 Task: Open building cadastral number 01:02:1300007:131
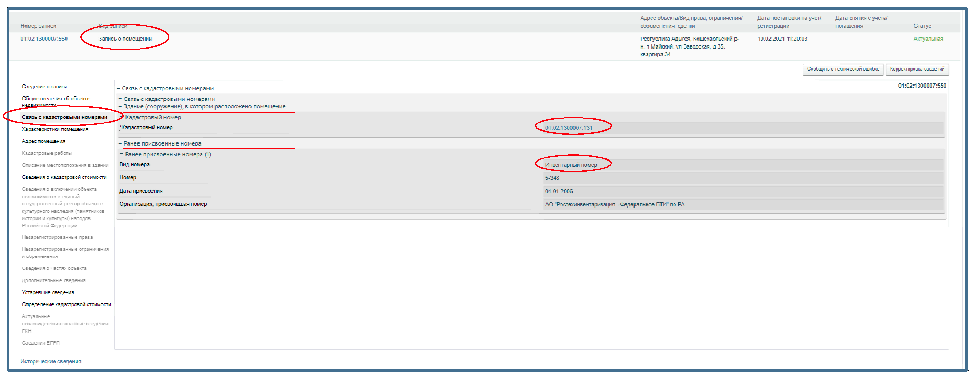pyautogui.click(x=568, y=128)
